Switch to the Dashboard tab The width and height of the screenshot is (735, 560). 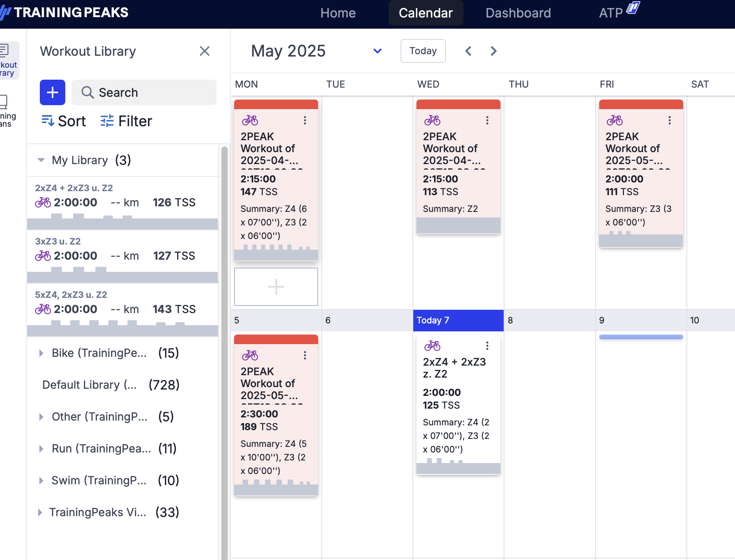coord(518,13)
